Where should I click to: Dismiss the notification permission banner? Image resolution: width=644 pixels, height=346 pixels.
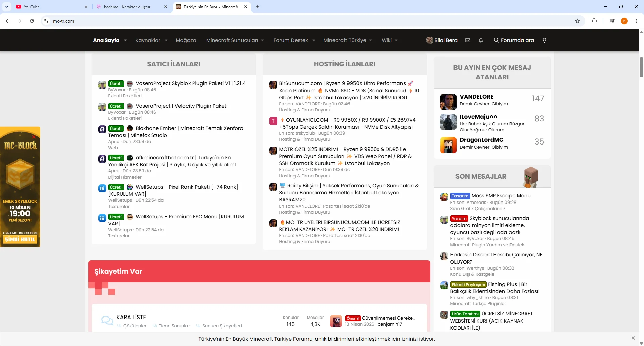(x=633, y=338)
